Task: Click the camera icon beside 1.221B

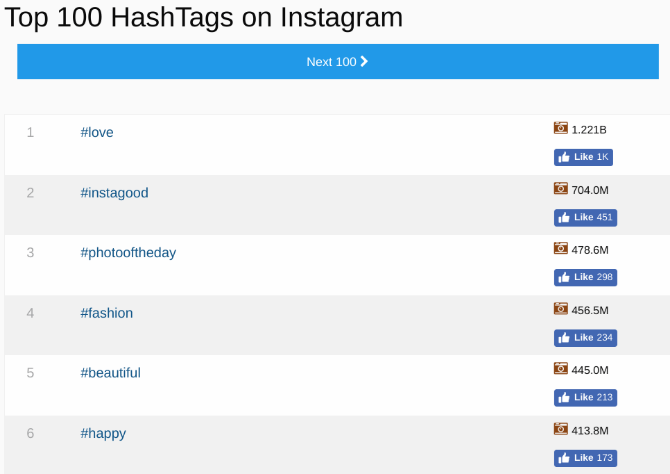Action: coord(561,129)
